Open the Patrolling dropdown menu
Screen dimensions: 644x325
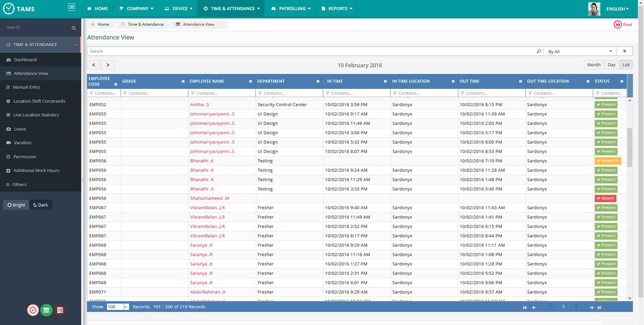(x=290, y=9)
